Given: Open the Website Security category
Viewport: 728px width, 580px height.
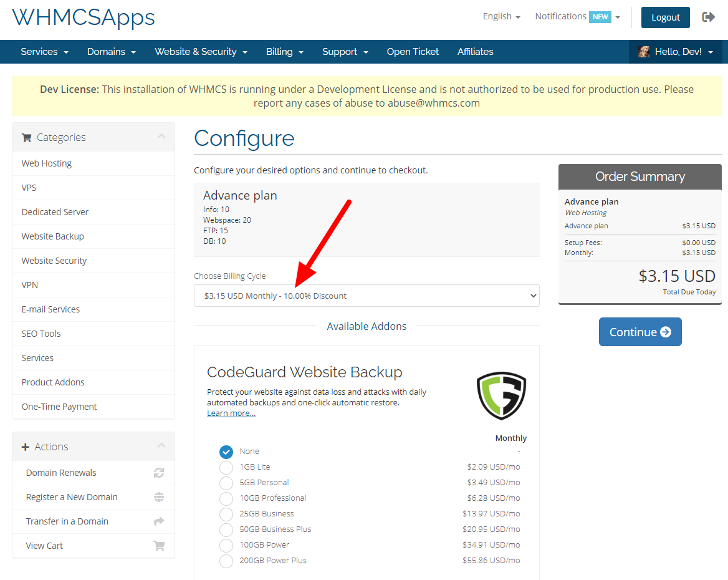Looking at the screenshot, I should [x=93, y=261].
